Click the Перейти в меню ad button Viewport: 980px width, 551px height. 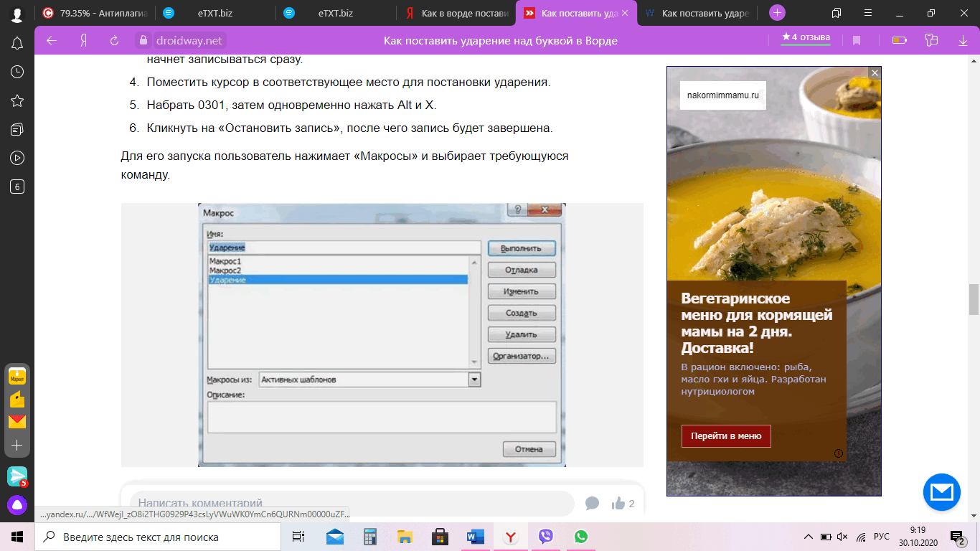click(x=726, y=436)
